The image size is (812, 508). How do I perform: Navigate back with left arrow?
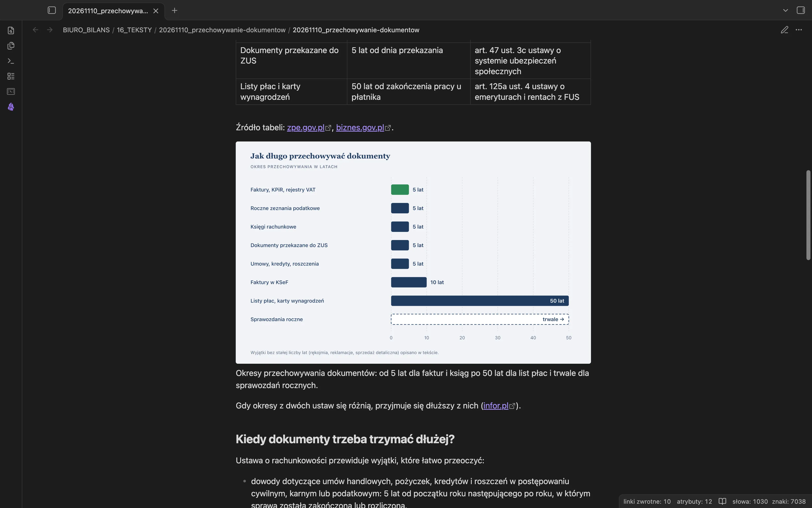36,30
